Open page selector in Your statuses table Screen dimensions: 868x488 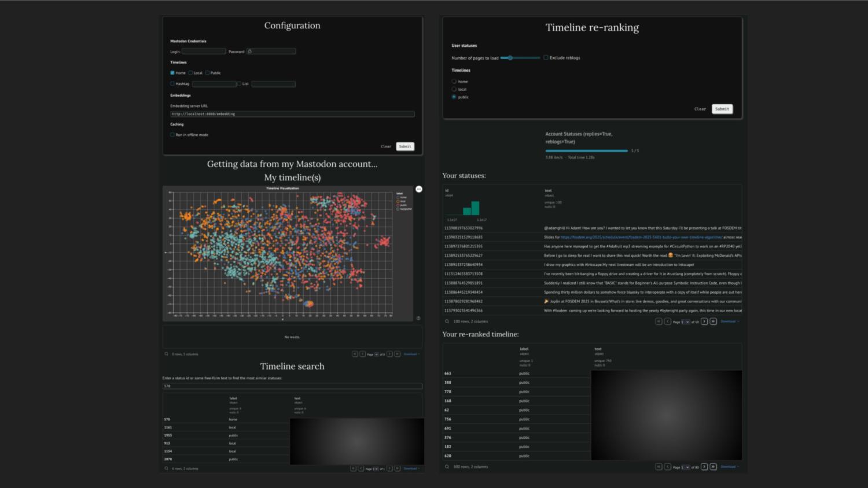686,321
